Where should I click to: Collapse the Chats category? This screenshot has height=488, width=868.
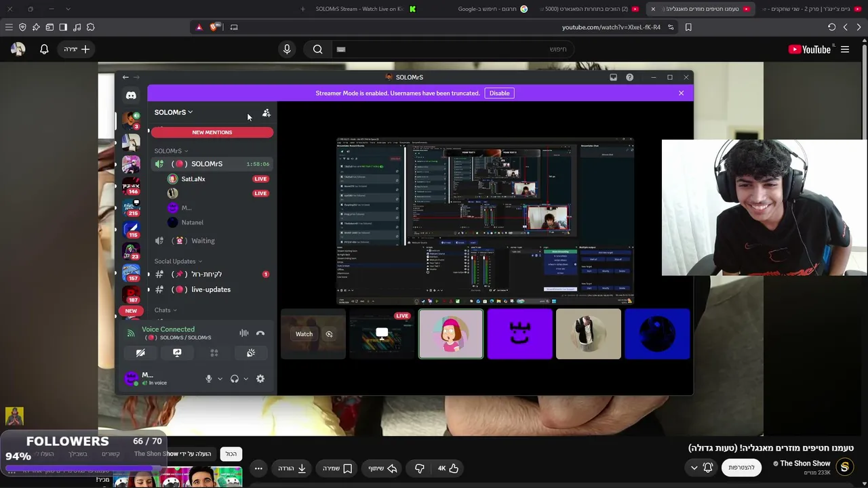tap(165, 310)
